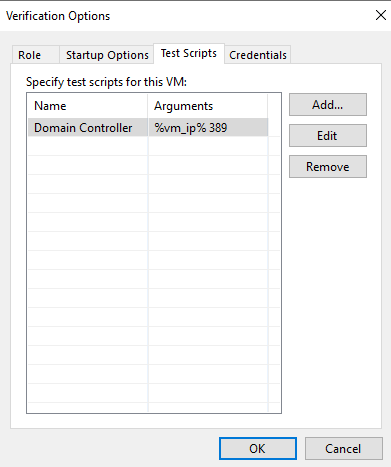The height and width of the screenshot is (467, 391).
Task: Cancel the Verification Options dialog
Action: pos(344,448)
